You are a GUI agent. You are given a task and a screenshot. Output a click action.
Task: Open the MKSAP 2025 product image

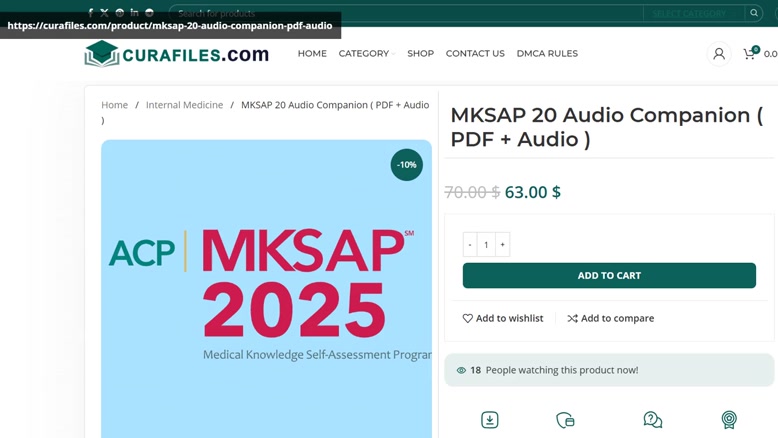(266, 289)
